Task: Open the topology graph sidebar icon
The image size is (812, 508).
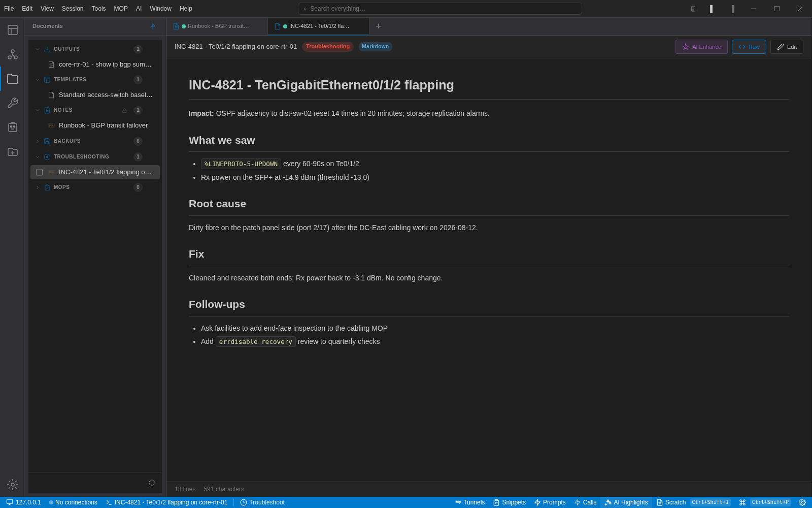Action: 12,54
